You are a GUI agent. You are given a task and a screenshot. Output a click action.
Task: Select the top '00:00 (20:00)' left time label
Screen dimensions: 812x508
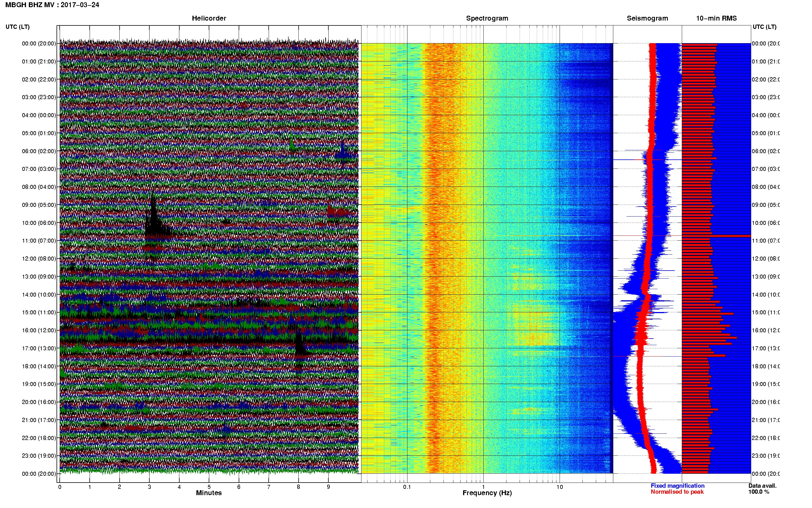[39, 43]
